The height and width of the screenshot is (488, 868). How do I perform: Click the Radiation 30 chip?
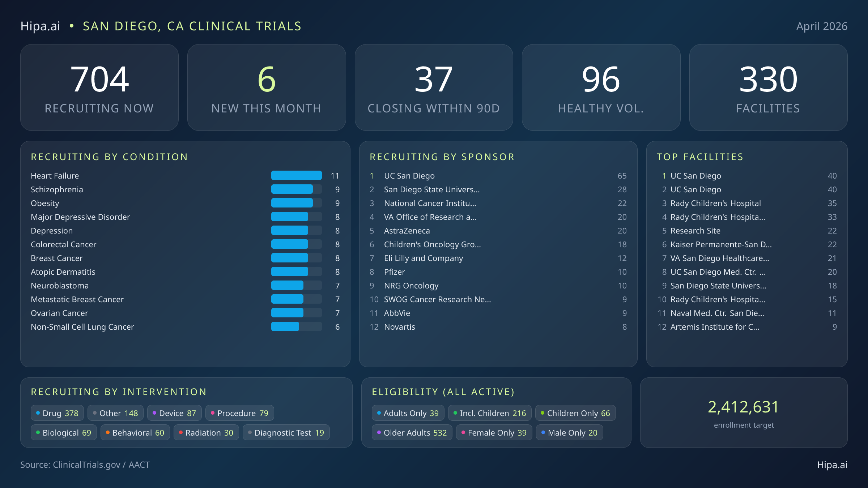pos(206,432)
